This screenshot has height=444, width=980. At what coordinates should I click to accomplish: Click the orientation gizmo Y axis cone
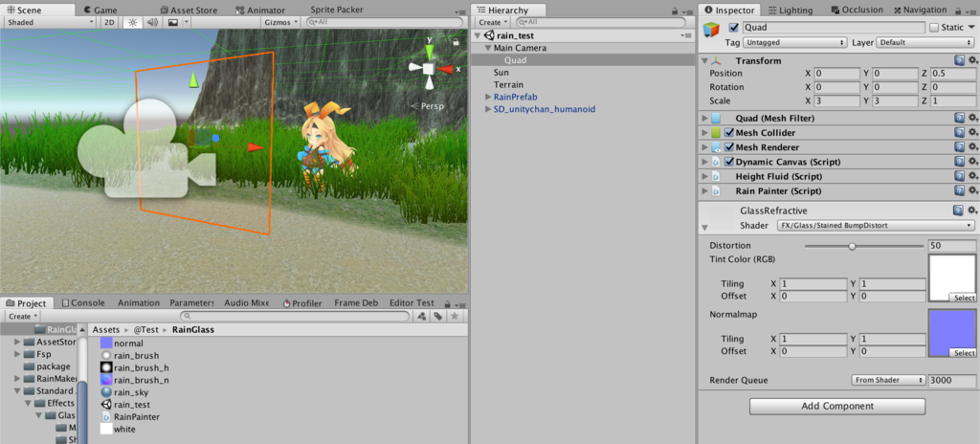point(430,51)
